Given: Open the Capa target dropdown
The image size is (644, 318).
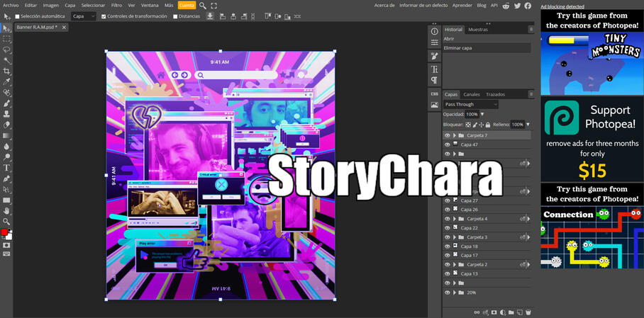Looking at the screenshot, I should (84, 16).
